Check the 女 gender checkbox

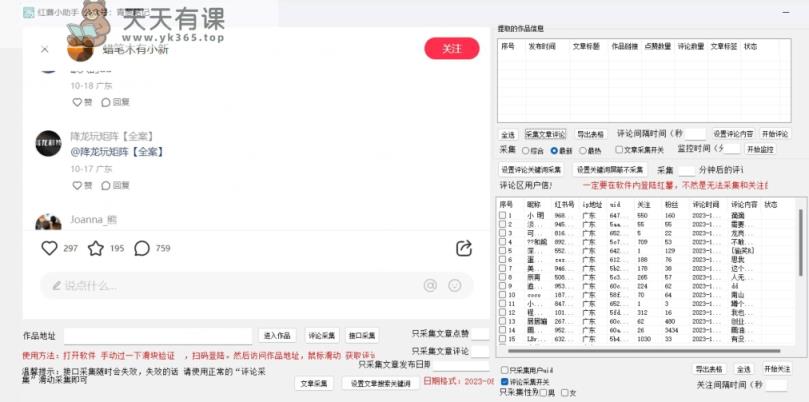(x=564, y=393)
